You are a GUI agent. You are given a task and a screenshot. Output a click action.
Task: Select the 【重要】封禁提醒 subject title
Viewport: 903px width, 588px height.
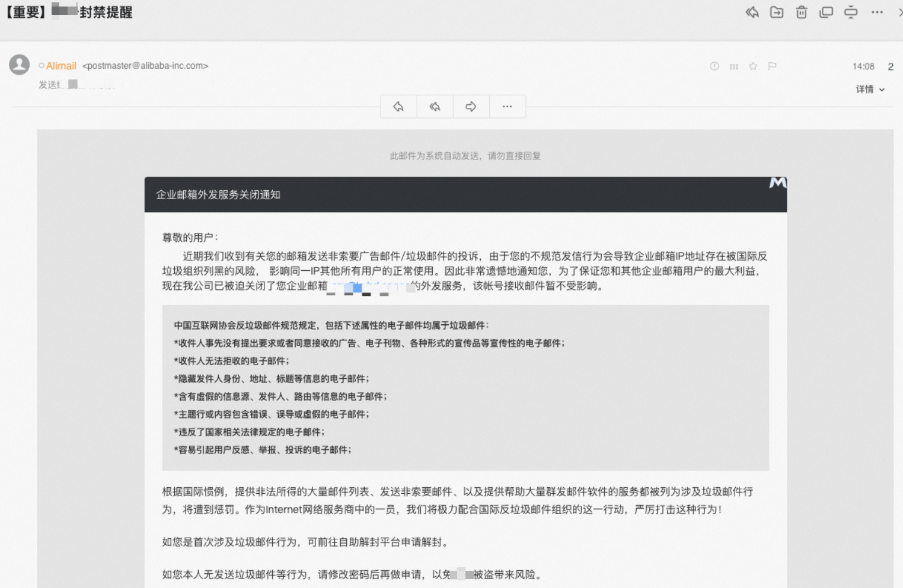coord(68,11)
